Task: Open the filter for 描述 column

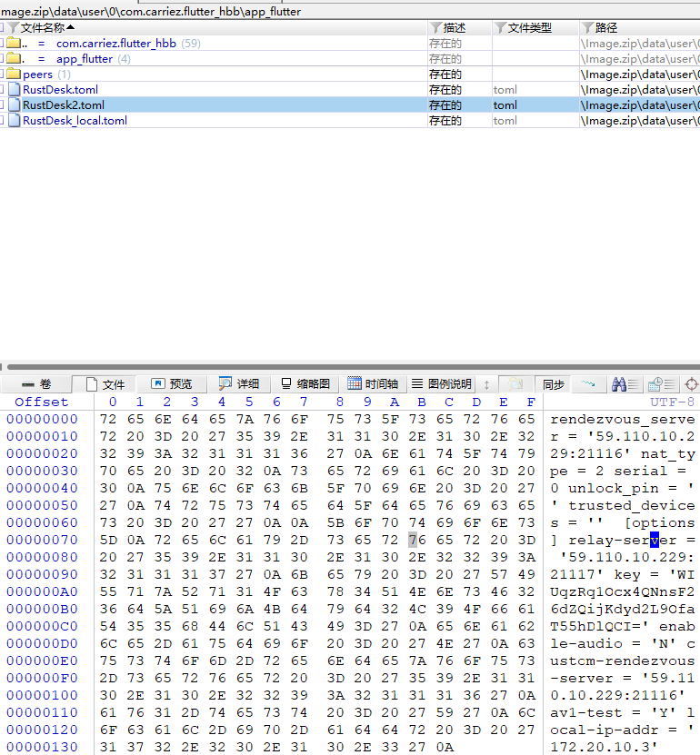Action: pyautogui.click(x=436, y=28)
